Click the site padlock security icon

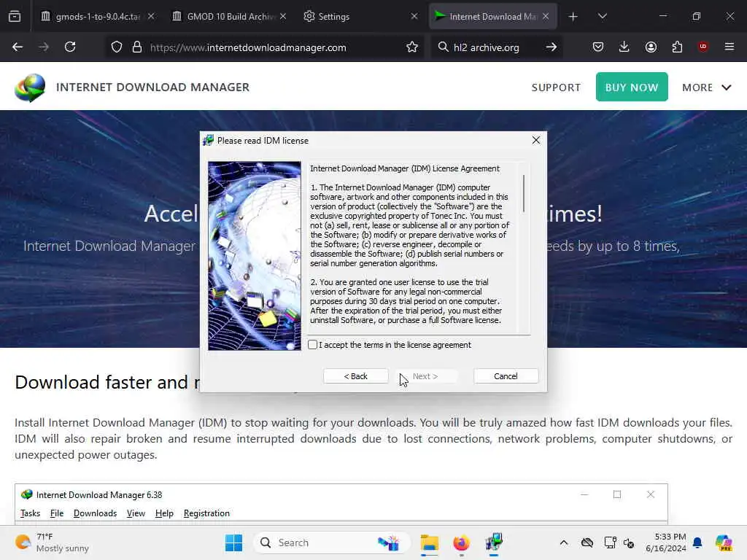pos(137,47)
